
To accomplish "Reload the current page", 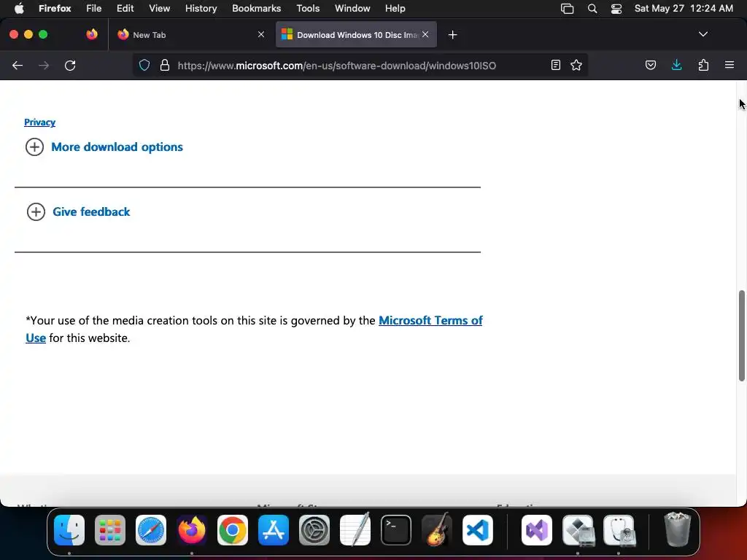I will click(70, 65).
